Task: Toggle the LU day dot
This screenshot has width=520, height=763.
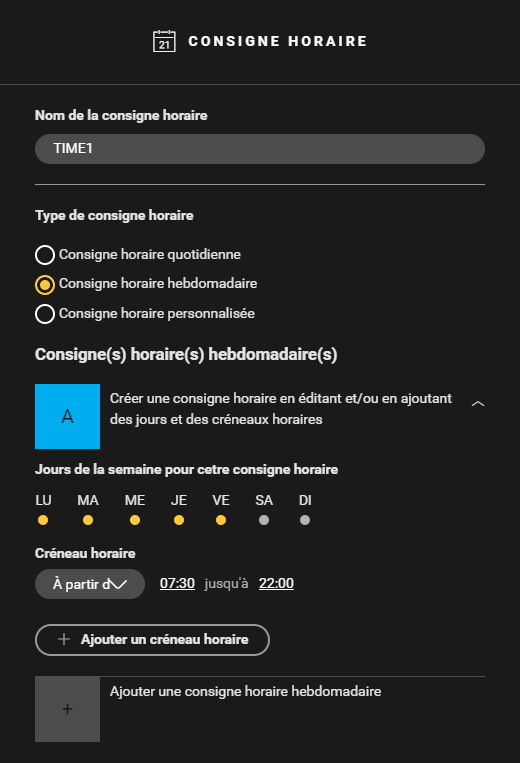Action: coord(43,520)
